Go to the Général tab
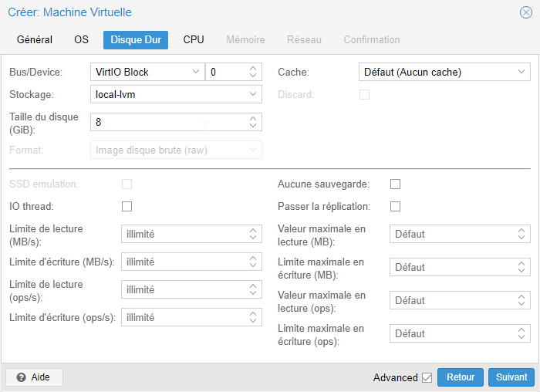Image resolution: width=540 pixels, height=392 pixels. 35,40
